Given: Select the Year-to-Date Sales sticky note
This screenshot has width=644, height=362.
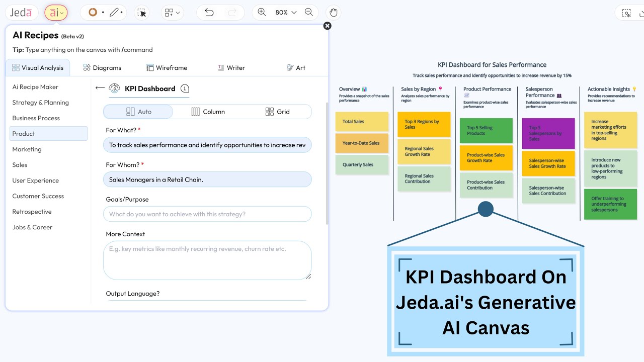Looking at the screenshot, I should click(362, 143).
